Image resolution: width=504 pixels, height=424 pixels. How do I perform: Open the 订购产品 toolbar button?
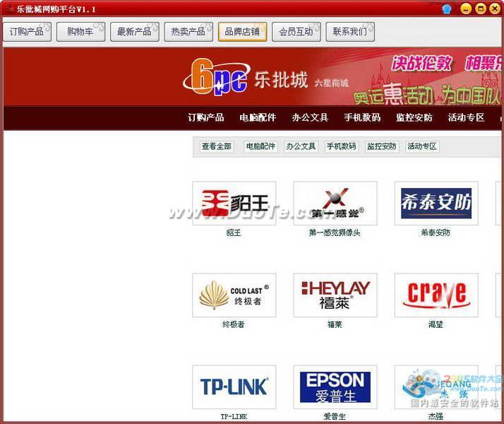tap(27, 32)
